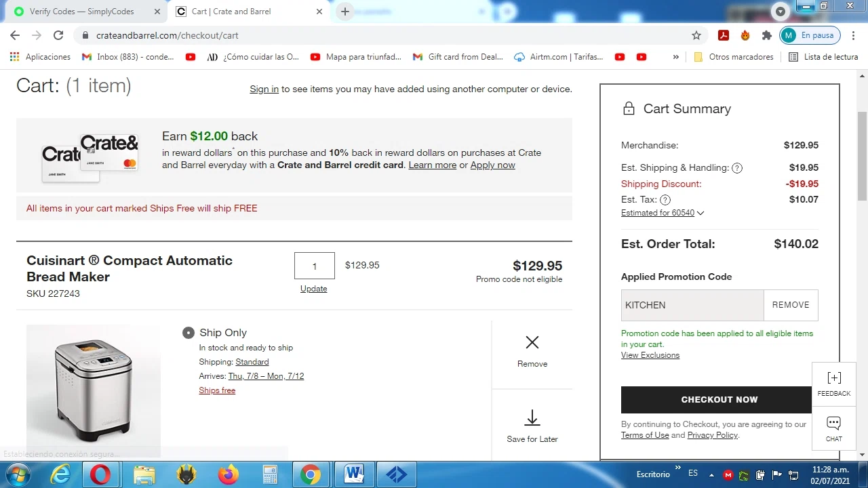Open the credit card Learn more link
Image resolution: width=868 pixels, height=488 pixels.
[432, 165]
